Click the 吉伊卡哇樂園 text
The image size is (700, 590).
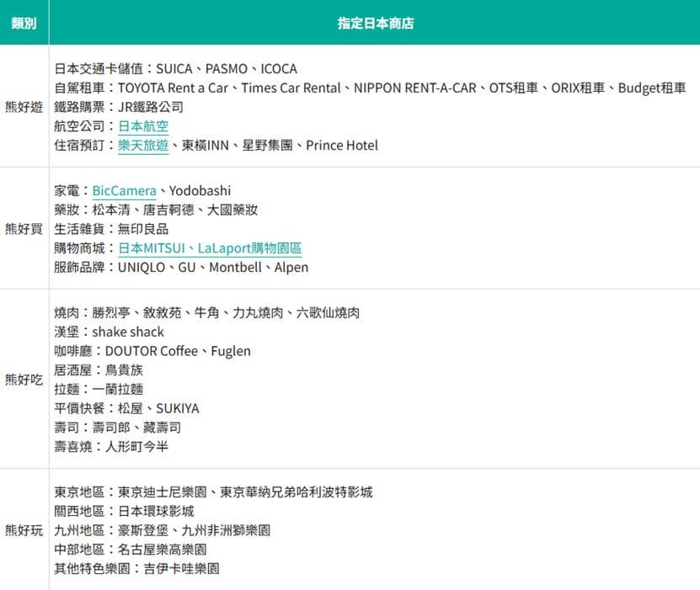(182, 569)
